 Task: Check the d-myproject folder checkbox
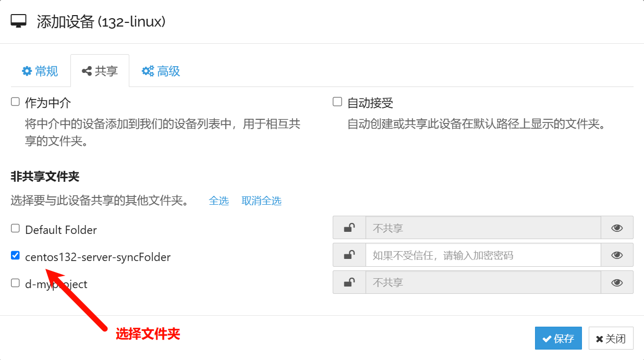click(x=16, y=283)
